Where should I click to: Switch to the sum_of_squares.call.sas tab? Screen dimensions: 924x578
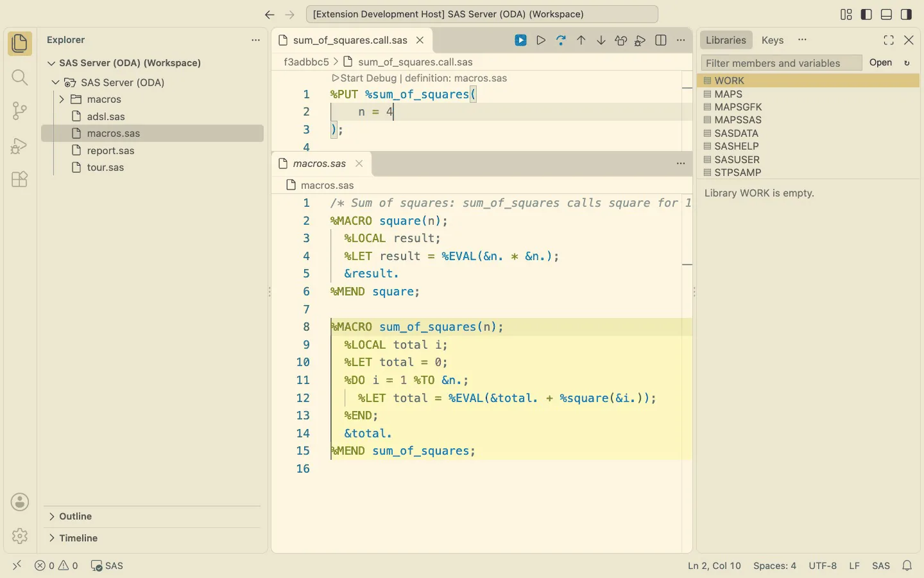(350, 40)
